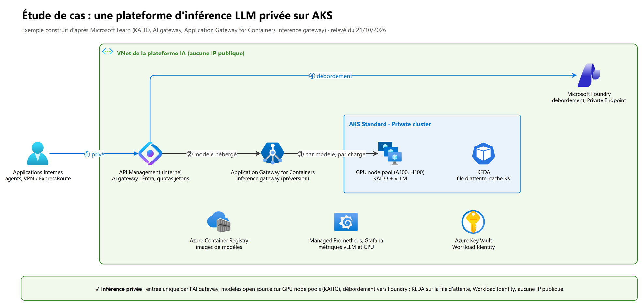The height and width of the screenshot is (307, 644).
Task: Click the VNet icon beside the title
Action: pos(108,52)
